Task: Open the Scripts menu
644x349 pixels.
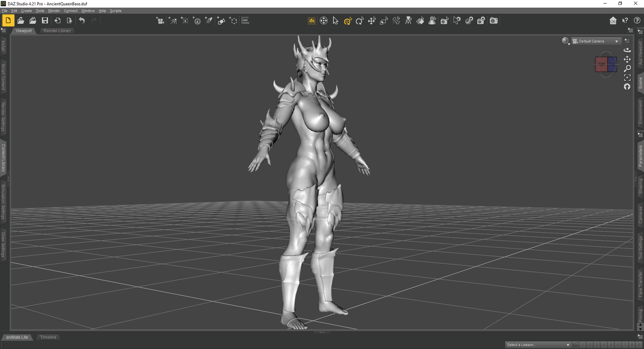Action: point(116,11)
